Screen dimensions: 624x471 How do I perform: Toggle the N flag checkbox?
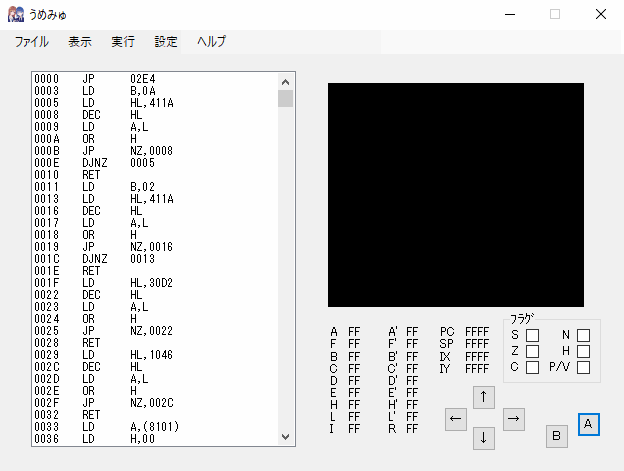click(x=583, y=335)
